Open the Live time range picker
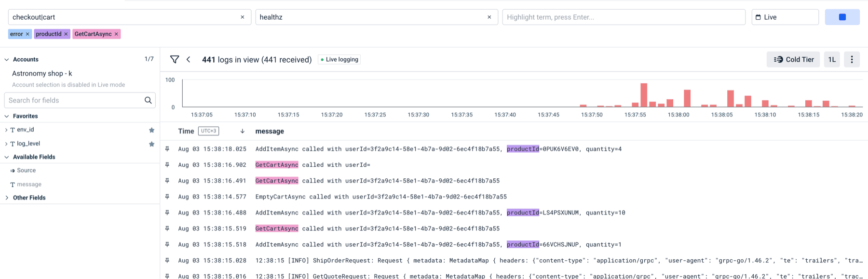 pyautogui.click(x=785, y=17)
